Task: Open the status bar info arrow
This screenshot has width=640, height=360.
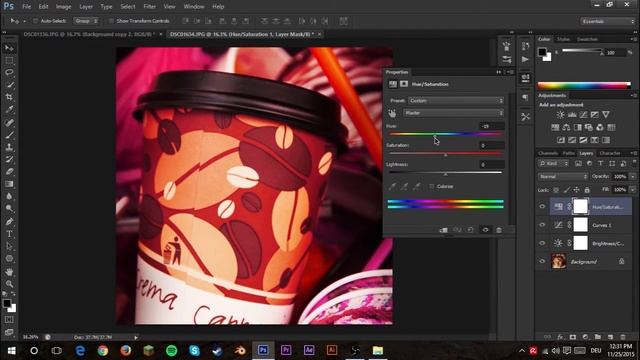Action: 136,338
